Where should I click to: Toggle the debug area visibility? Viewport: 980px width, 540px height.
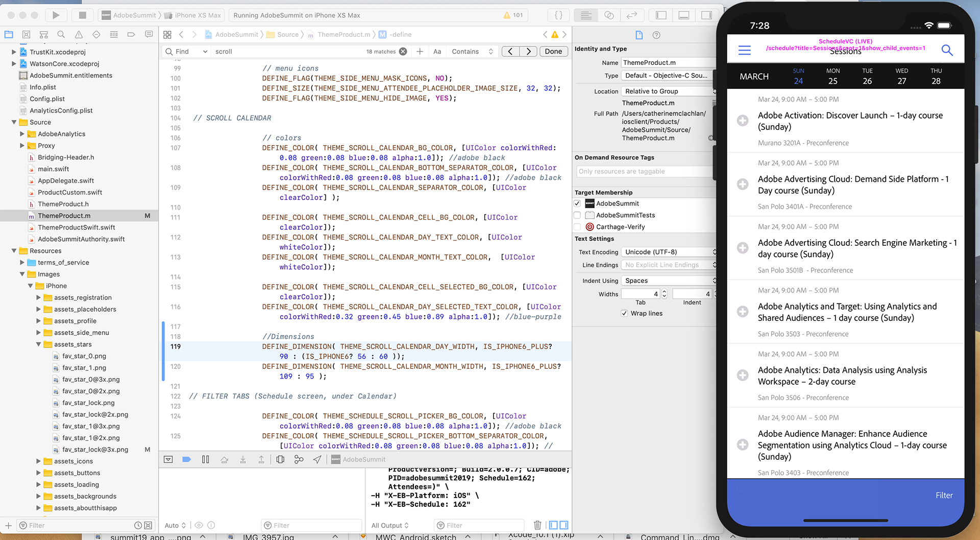(x=684, y=15)
